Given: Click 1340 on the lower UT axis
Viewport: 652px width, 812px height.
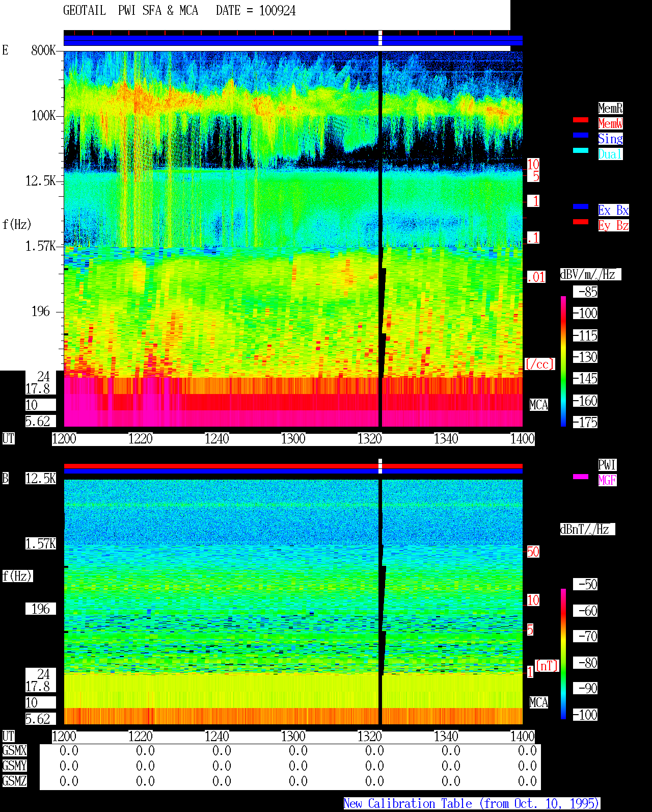Looking at the screenshot, I should pos(446,736).
